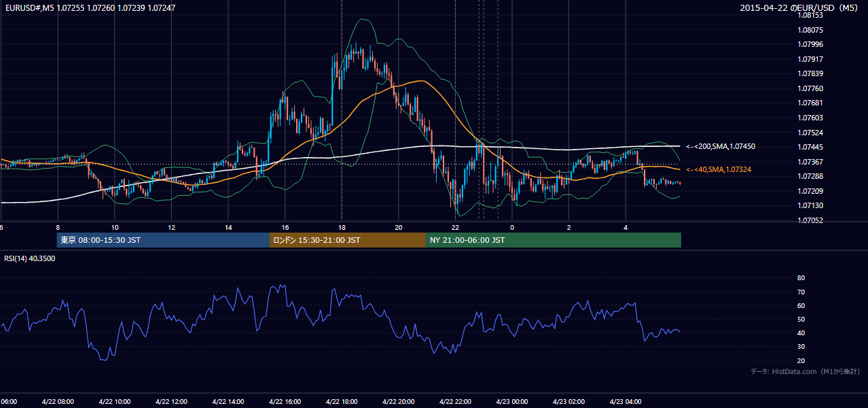Click bottom time label 4/23 04:00

[626, 402]
